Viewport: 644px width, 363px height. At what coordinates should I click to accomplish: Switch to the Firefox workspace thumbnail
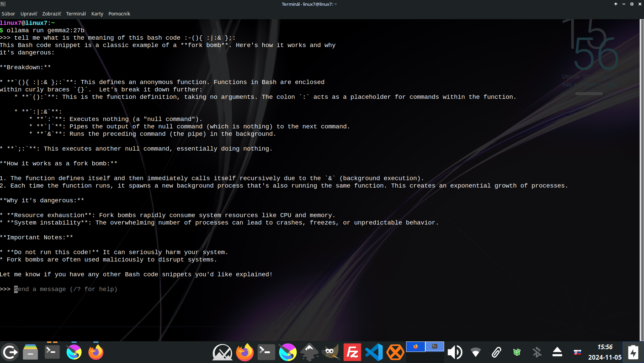(416, 347)
